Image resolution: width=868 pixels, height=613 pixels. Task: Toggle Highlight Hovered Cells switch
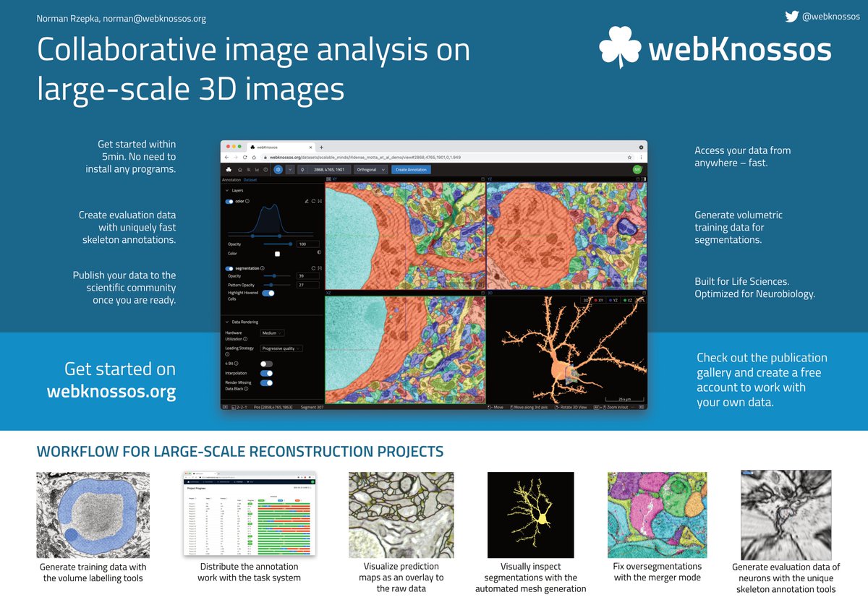click(x=268, y=293)
